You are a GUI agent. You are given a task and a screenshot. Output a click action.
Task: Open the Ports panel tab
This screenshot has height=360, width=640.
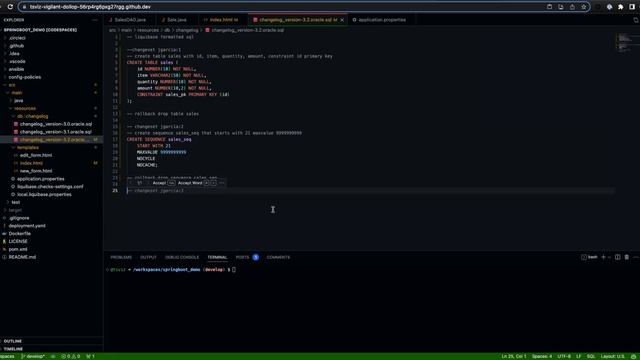(242, 257)
